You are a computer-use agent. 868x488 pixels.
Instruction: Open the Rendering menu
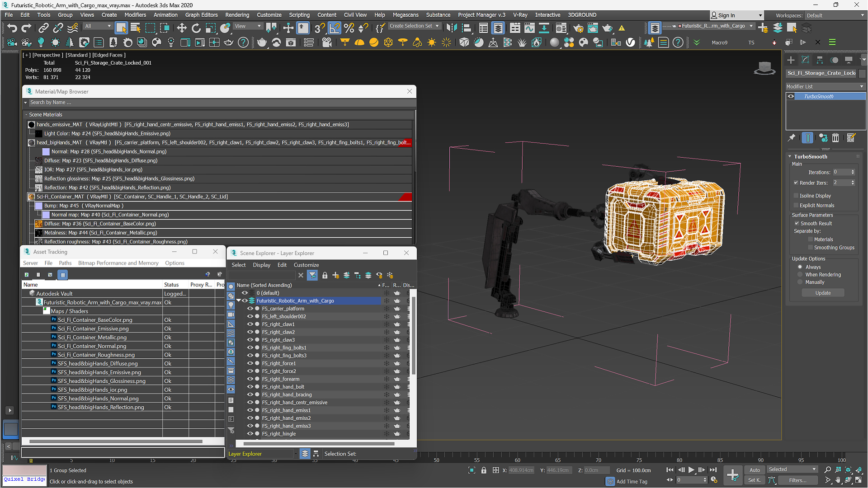(x=237, y=15)
